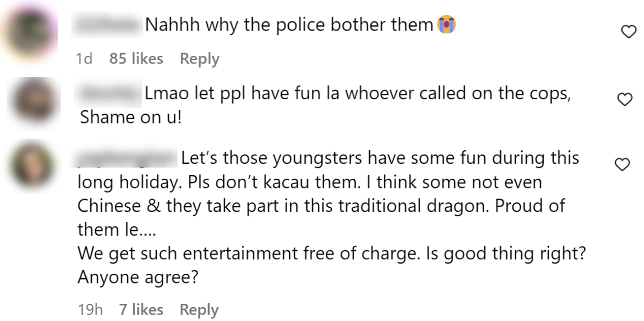Click the "1d" timestamp
The height and width of the screenshot is (321, 644).
[x=84, y=59]
